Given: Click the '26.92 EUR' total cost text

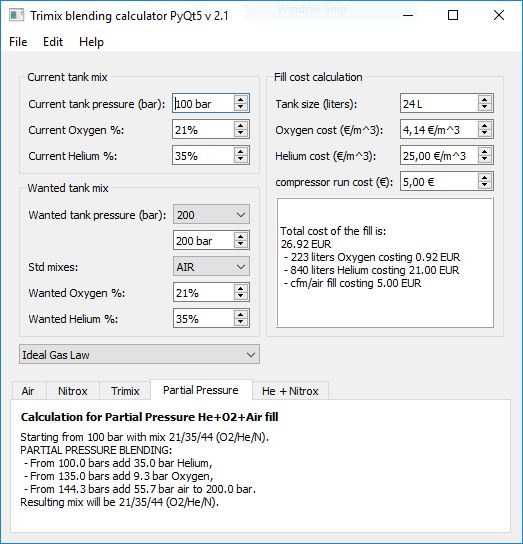Looking at the screenshot, I should [x=306, y=244].
